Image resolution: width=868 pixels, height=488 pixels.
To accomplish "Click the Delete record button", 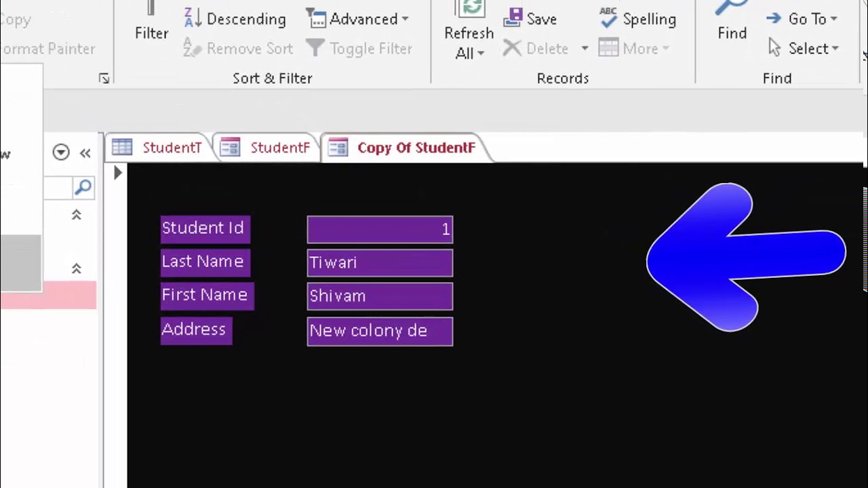I will point(536,49).
